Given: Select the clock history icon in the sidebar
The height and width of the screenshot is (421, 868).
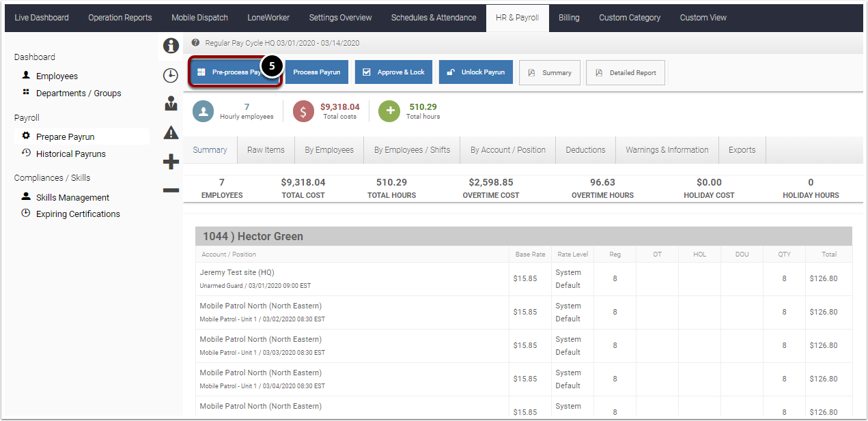Looking at the screenshot, I should pos(171,75).
